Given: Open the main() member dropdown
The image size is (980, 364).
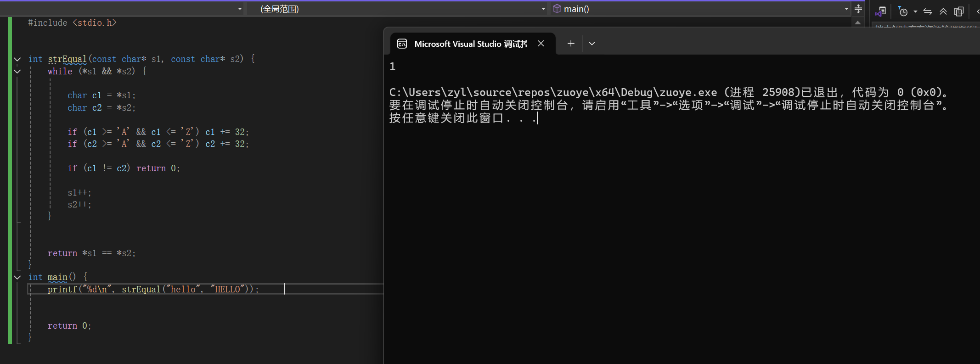Looking at the screenshot, I should (700, 9).
